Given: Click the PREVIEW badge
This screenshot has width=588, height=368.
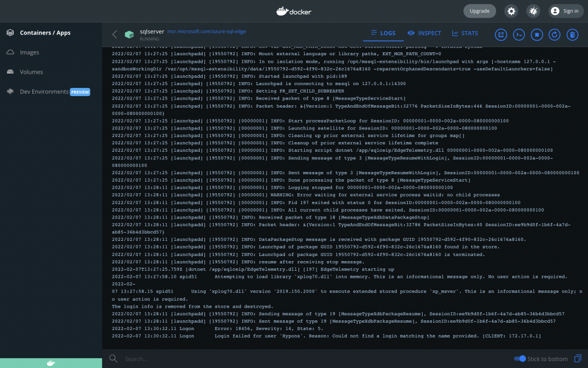Looking at the screenshot, I should point(80,92).
